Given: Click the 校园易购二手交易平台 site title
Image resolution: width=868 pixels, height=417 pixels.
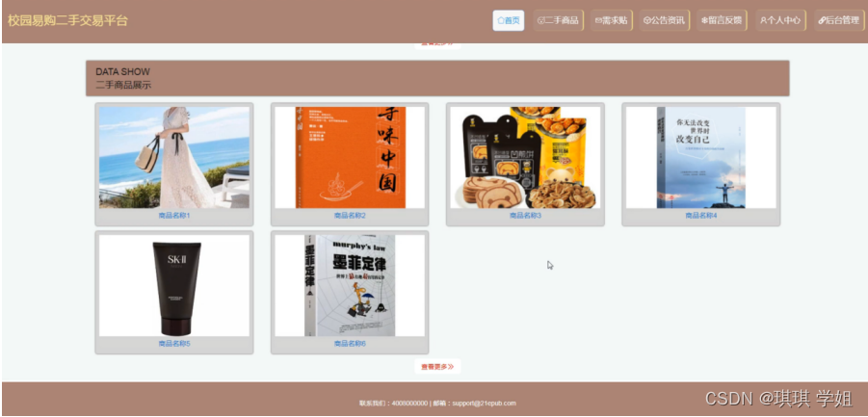Looking at the screenshot, I should (67, 21).
